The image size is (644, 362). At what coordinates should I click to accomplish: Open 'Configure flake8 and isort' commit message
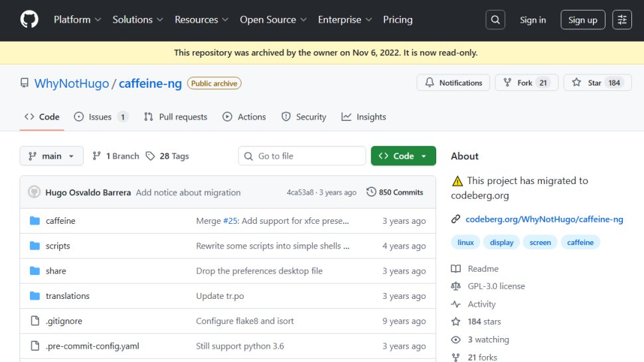tap(245, 321)
